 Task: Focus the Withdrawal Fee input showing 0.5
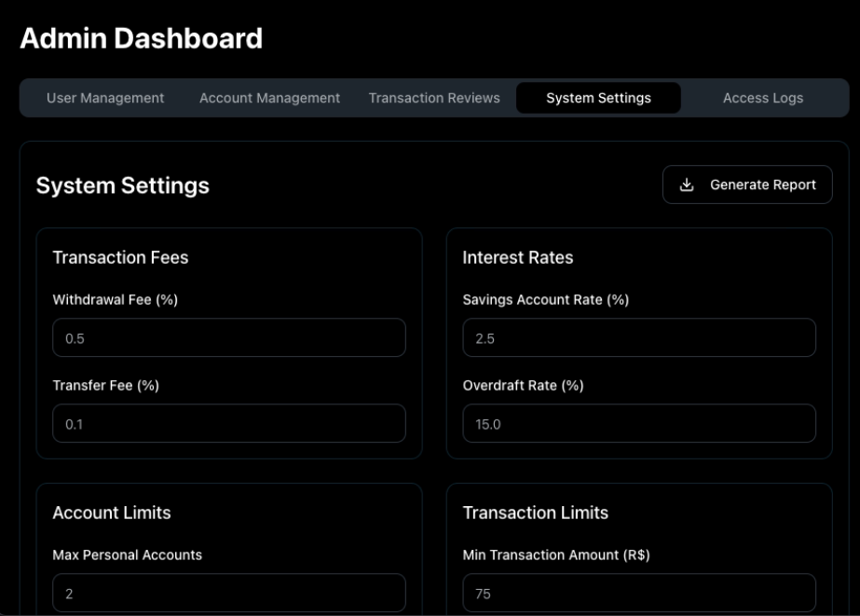point(229,338)
